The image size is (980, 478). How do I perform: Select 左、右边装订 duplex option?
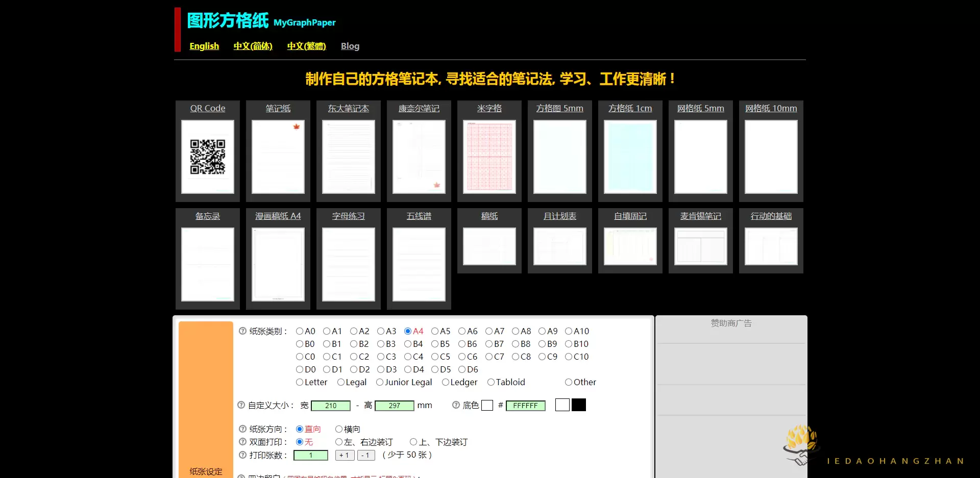tap(338, 442)
